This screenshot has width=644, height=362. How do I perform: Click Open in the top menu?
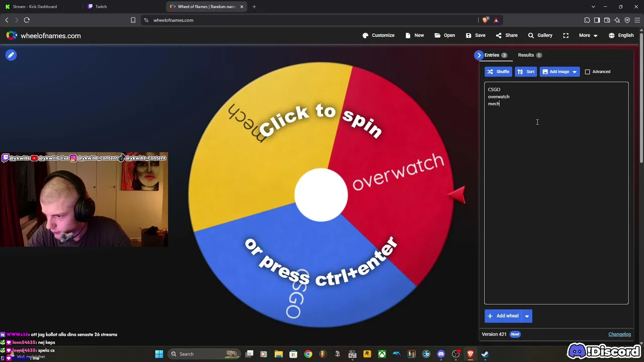(x=445, y=36)
